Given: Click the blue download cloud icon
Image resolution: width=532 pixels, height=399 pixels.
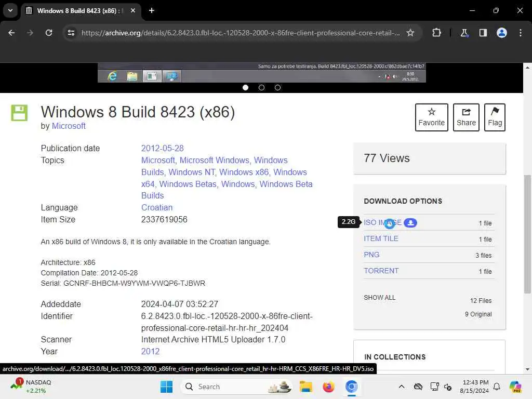Looking at the screenshot, I should (x=410, y=223).
